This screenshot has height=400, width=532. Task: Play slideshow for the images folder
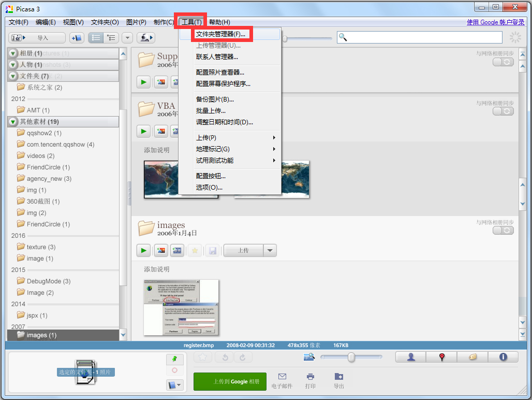144,251
